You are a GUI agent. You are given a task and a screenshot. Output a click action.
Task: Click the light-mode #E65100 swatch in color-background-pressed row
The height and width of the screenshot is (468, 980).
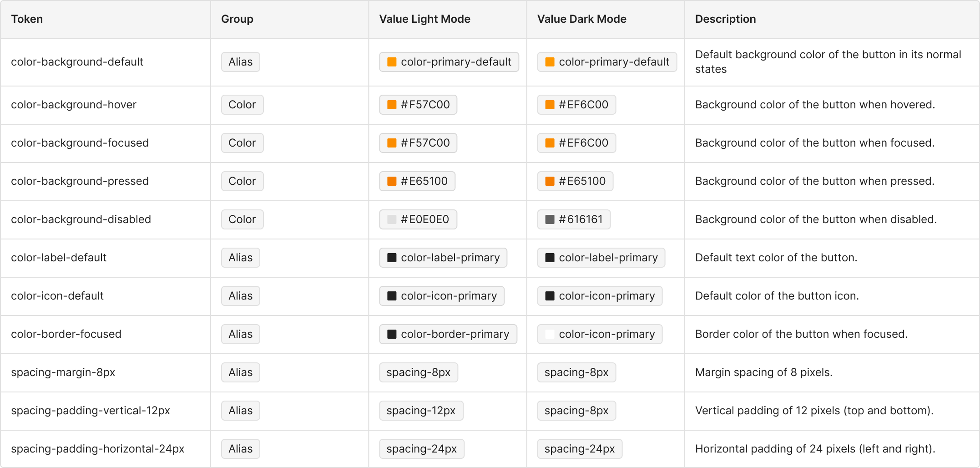pos(392,181)
